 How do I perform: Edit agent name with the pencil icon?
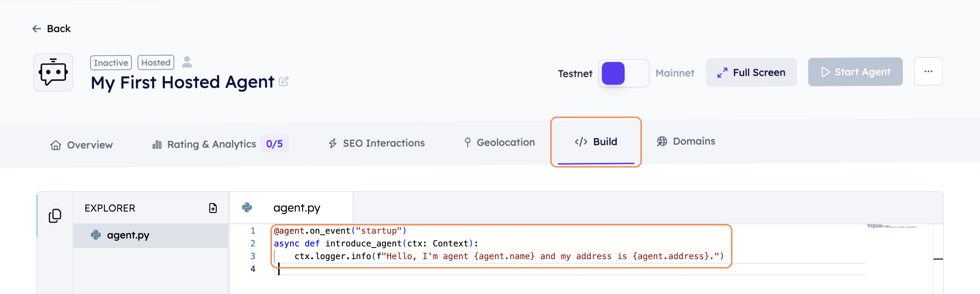coord(284,81)
